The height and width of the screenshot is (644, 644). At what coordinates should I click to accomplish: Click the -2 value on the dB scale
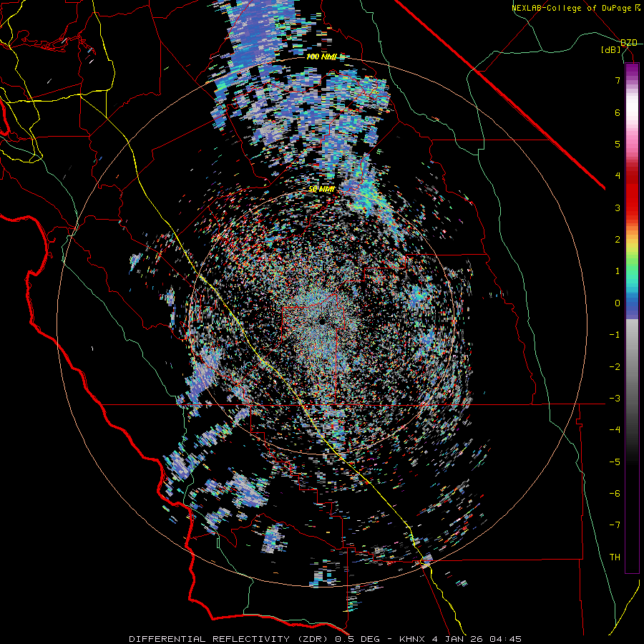coord(615,366)
